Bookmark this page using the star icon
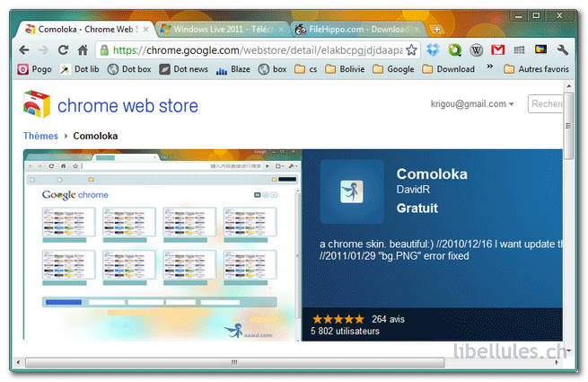The height and width of the screenshot is (382, 588). coord(411,49)
